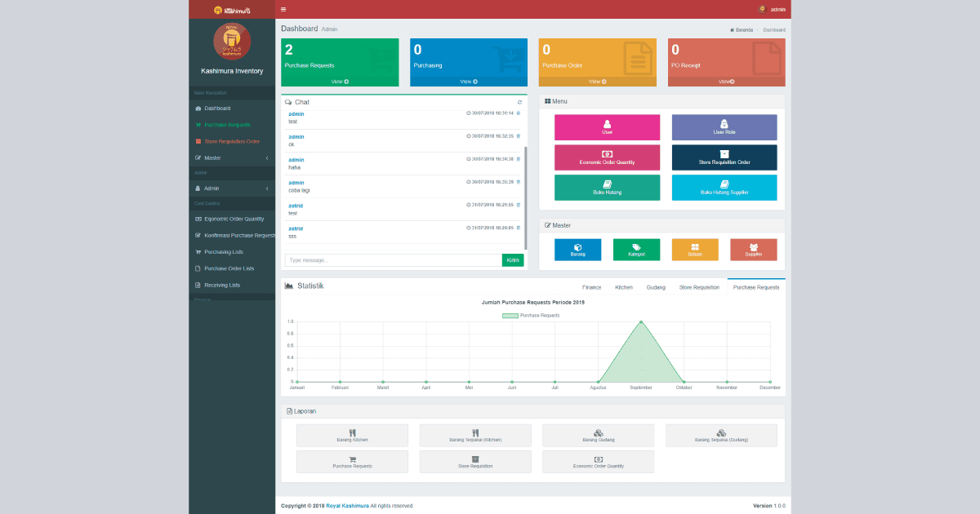The image size is (980, 514).
Task: Click the Kashimura logo in the header
Action: (232, 10)
